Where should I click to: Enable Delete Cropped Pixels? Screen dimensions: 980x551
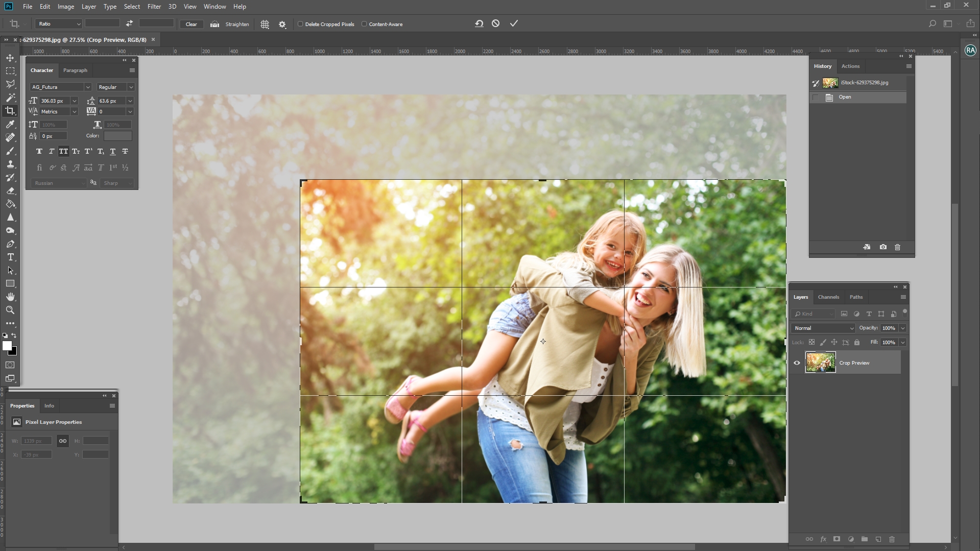pyautogui.click(x=300, y=23)
